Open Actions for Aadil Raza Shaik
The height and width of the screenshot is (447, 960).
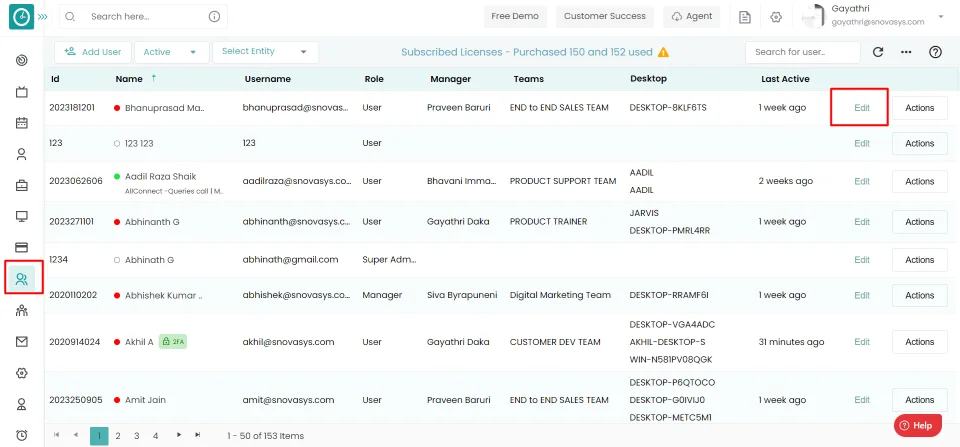(x=919, y=182)
